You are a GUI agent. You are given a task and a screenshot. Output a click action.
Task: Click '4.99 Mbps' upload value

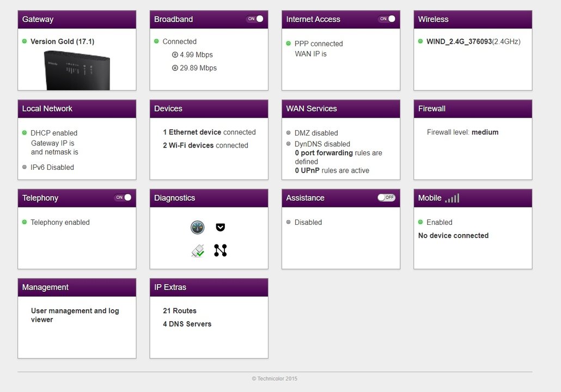point(197,55)
